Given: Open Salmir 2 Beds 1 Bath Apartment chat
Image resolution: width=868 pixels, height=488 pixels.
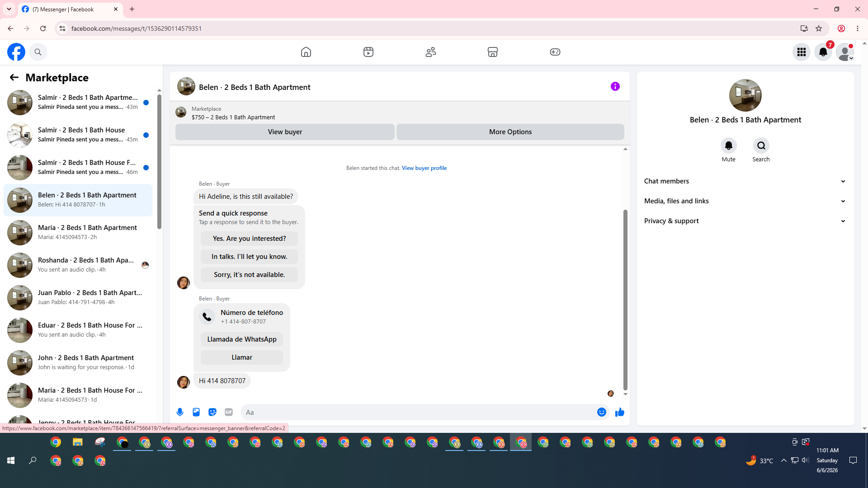Looking at the screenshot, I should point(78,103).
